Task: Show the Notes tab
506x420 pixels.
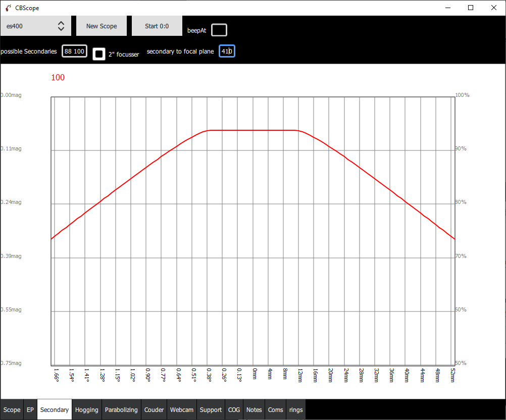Action: pos(254,409)
